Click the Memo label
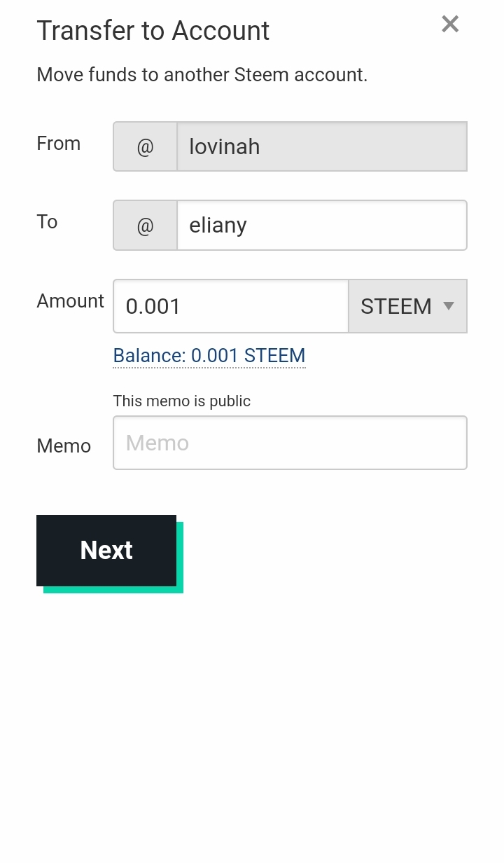This screenshot has width=504, height=863. 64,446
